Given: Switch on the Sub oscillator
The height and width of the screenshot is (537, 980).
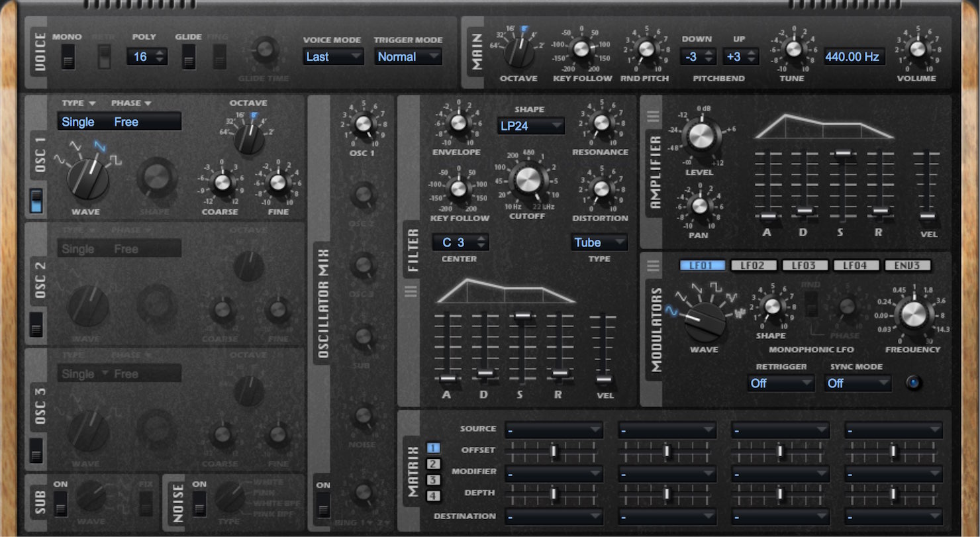Looking at the screenshot, I should coord(60,503).
